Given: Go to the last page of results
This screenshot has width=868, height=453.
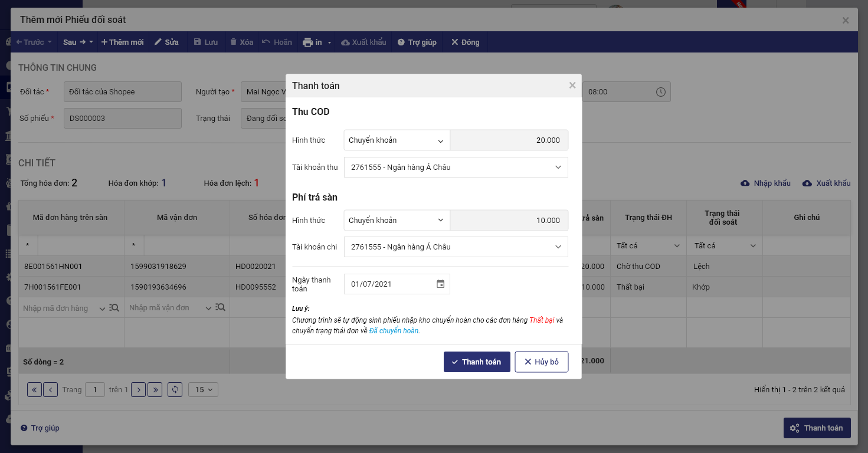Looking at the screenshot, I should tap(155, 389).
